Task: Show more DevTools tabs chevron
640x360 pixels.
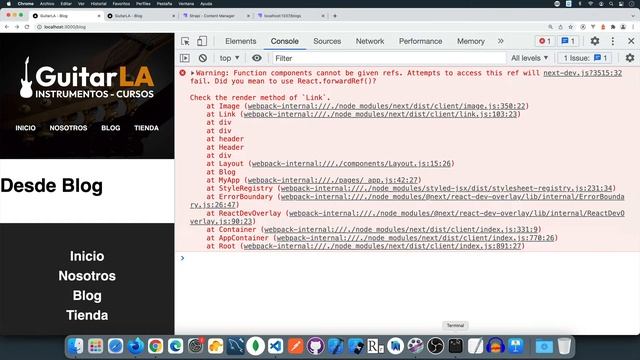Action: [501, 41]
